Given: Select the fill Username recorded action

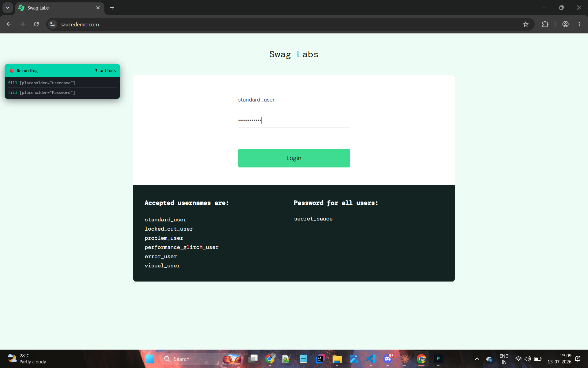Looking at the screenshot, I should click(x=62, y=83).
